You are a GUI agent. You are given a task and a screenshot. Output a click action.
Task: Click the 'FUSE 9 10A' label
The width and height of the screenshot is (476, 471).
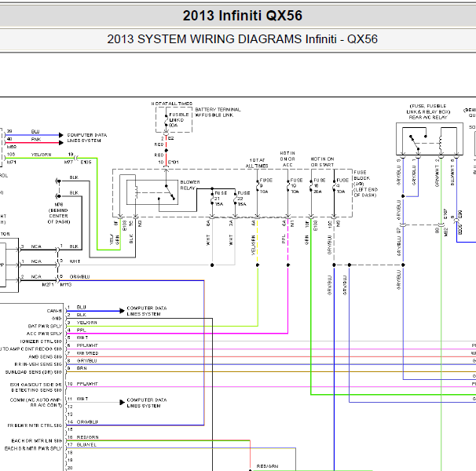pyautogui.click(x=265, y=186)
